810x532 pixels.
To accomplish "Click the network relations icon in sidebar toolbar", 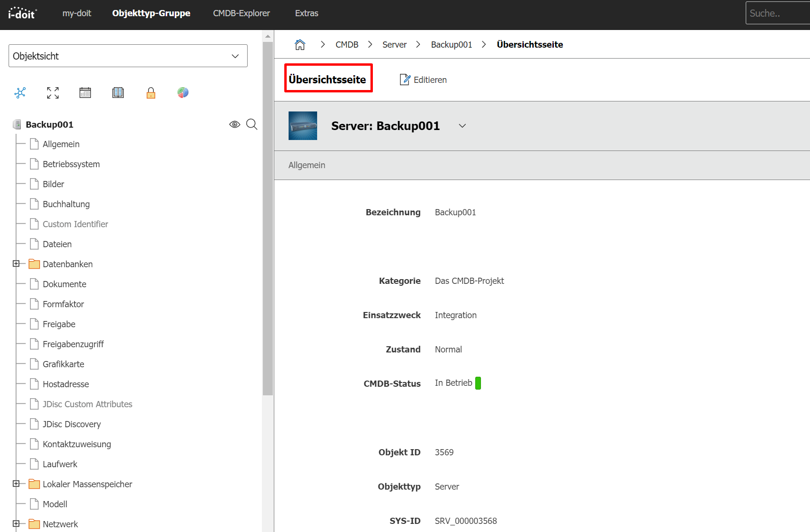I will click(x=20, y=92).
